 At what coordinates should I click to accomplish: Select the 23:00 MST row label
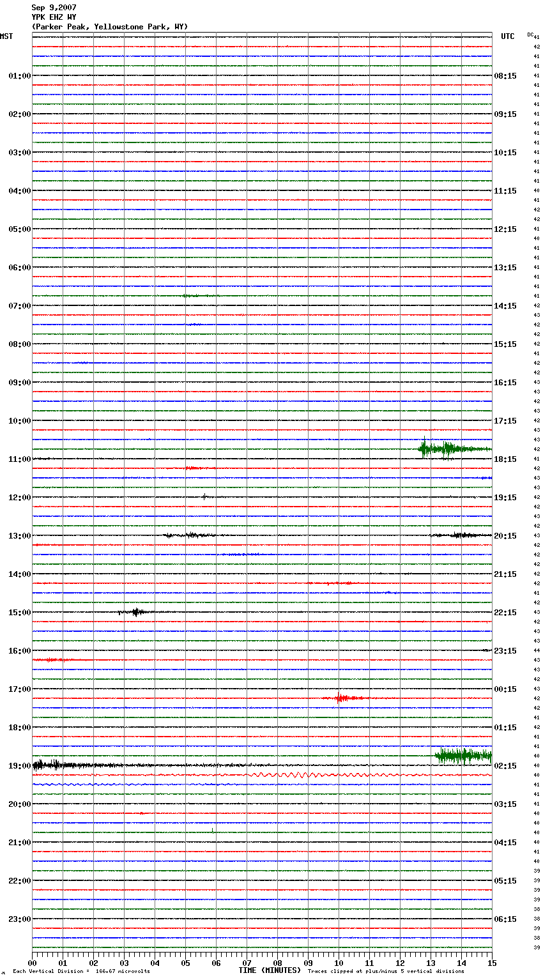(x=20, y=919)
